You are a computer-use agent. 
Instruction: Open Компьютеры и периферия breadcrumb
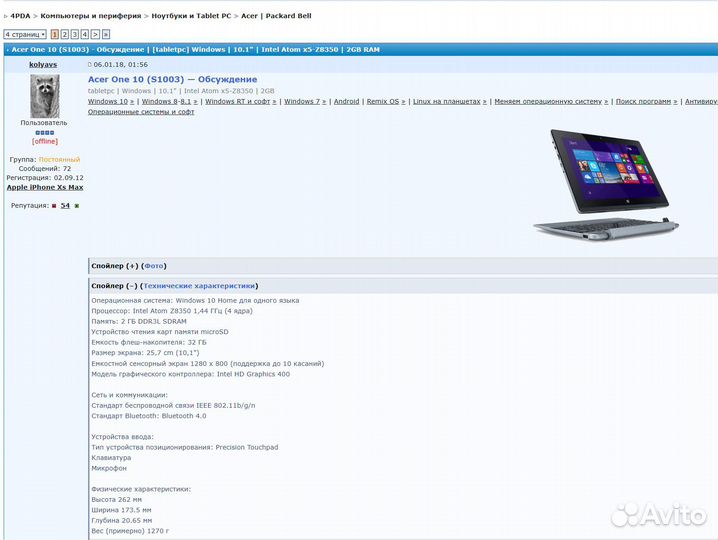point(91,16)
